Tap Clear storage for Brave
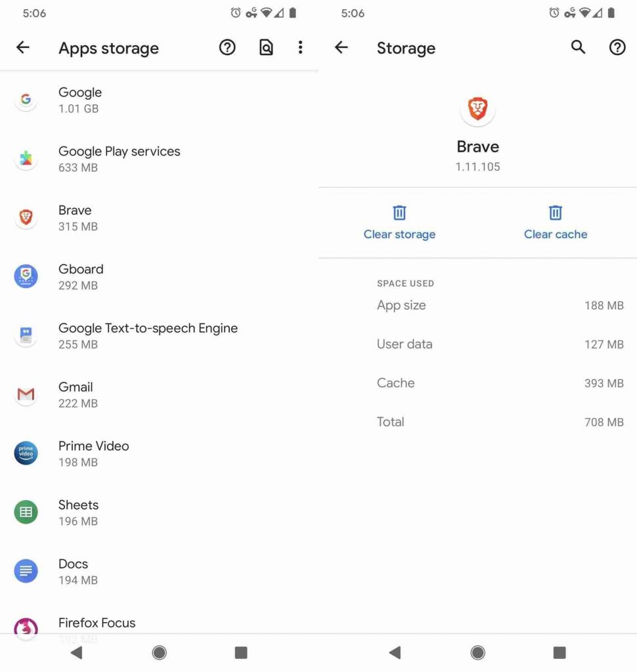 (x=399, y=222)
